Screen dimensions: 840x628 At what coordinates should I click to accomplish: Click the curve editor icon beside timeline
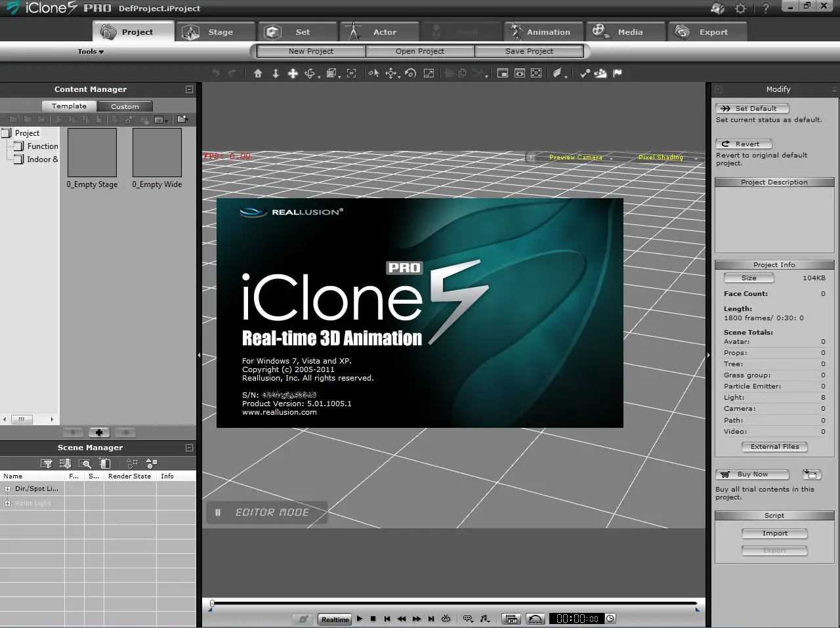[536, 619]
